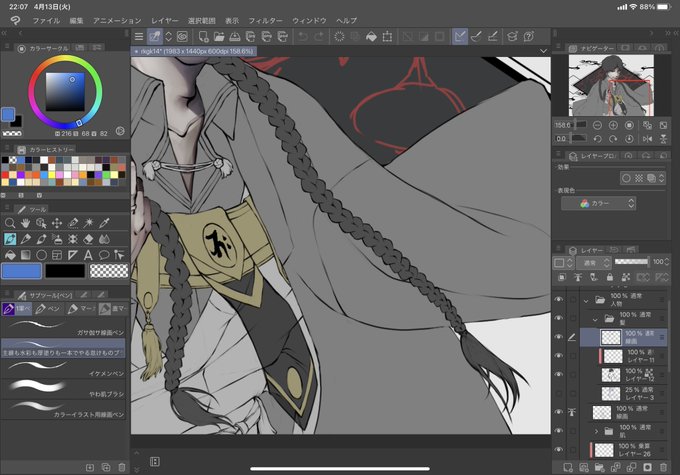The width and height of the screenshot is (680, 475).
Task: Select the Gradient tool
Action: (26, 255)
